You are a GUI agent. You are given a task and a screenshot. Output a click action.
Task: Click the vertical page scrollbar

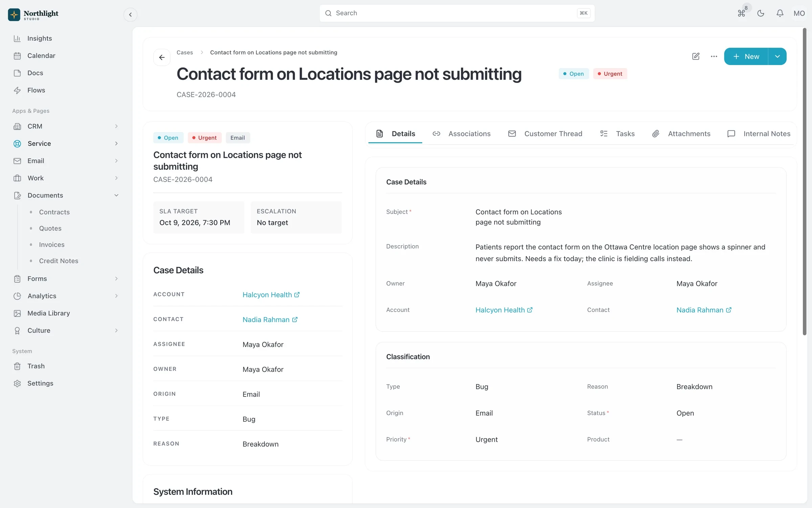coord(805,182)
